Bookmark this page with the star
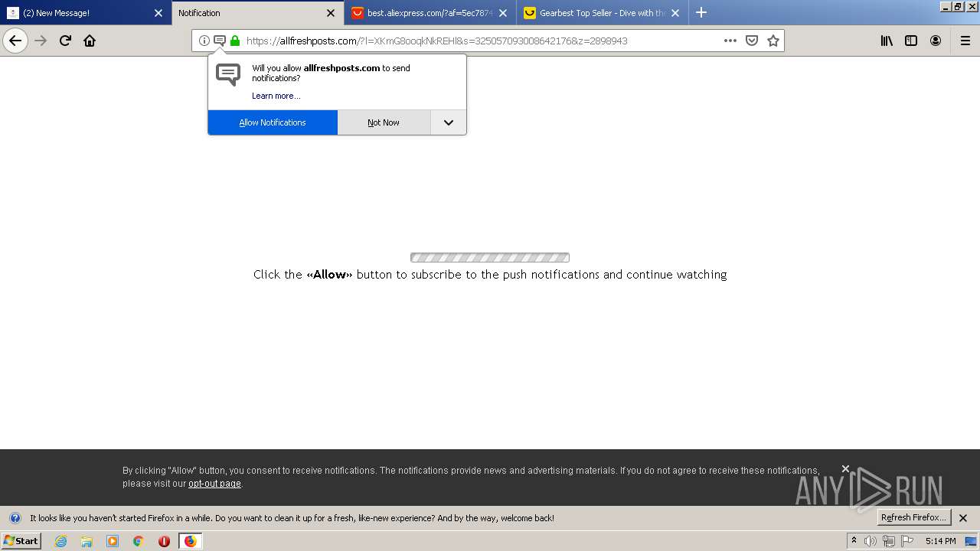This screenshot has height=551, width=980. point(773,41)
